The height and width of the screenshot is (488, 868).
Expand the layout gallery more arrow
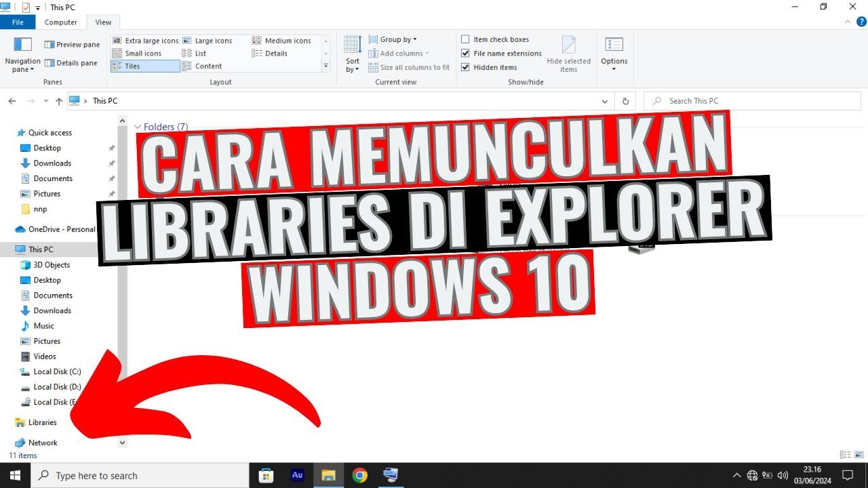click(x=326, y=66)
